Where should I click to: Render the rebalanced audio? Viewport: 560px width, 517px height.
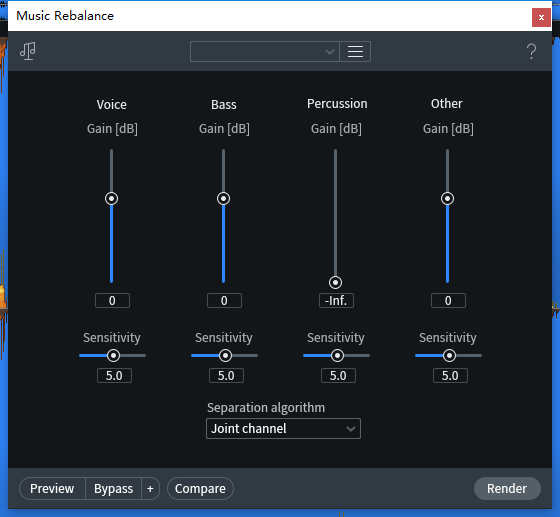coord(507,488)
